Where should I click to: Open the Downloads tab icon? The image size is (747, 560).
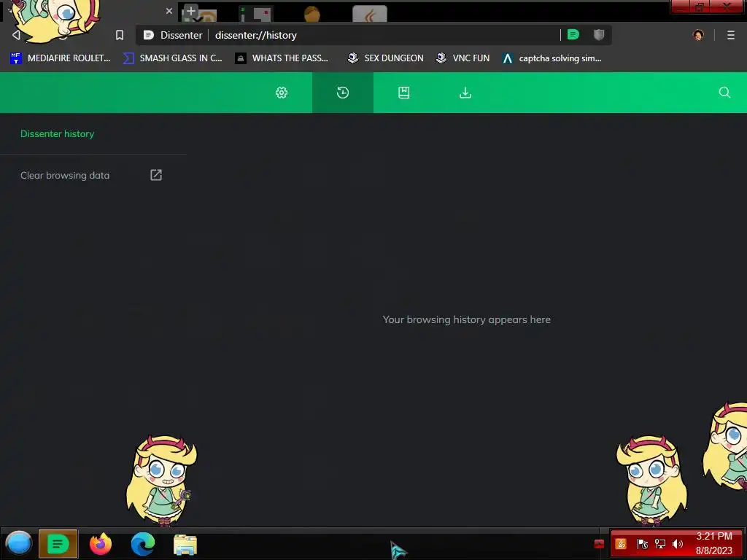(x=465, y=93)
